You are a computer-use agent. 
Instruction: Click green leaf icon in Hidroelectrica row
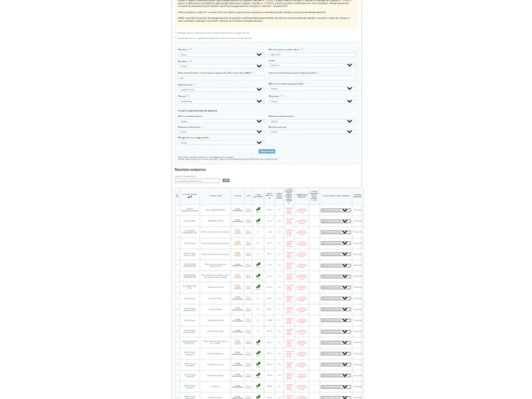pyautogui.click(x=258, y=209)
